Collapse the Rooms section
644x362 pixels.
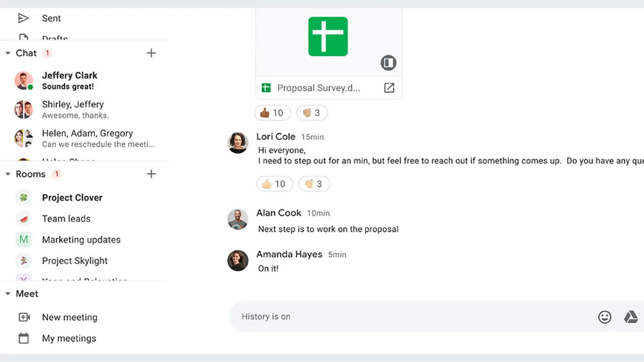tap(8, 174)
